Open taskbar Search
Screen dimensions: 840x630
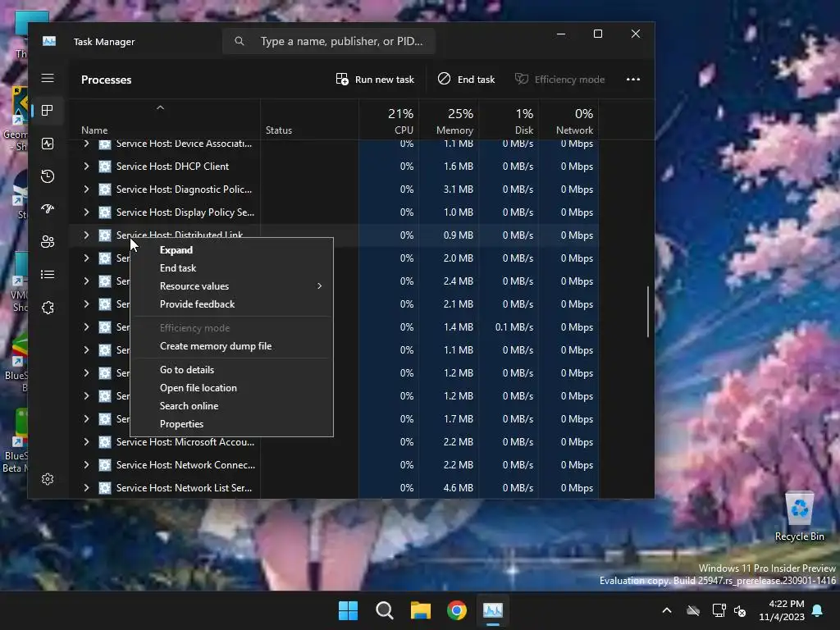(x=385, y=610)
